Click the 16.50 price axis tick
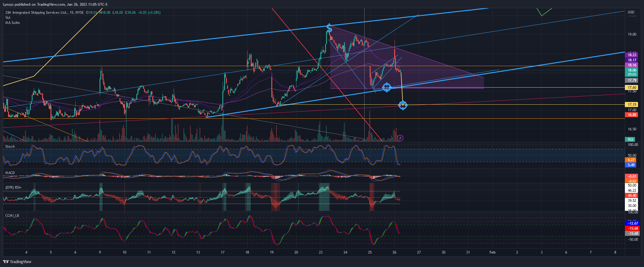 pyautogui.click(x=632, y=129)
